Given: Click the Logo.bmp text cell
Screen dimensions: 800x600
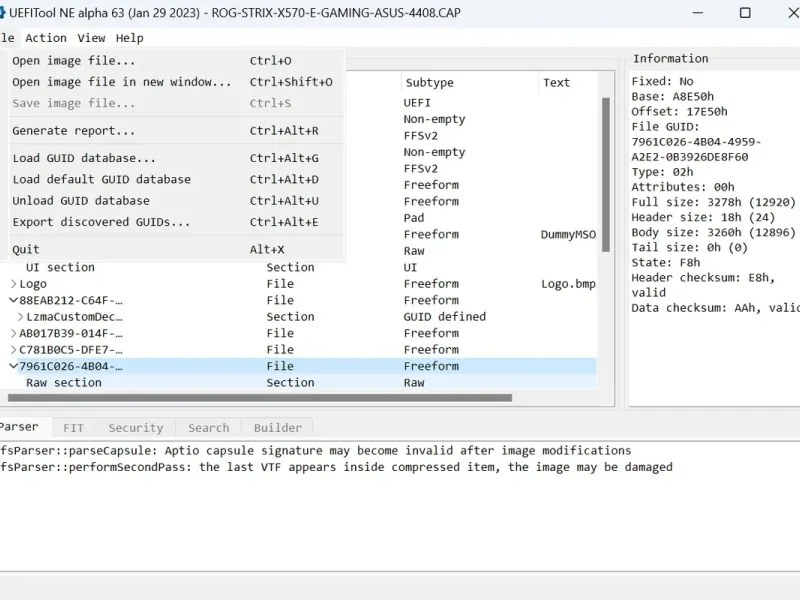Looking at the screenshot, I should pyautogui.click(x=568, y=284).
